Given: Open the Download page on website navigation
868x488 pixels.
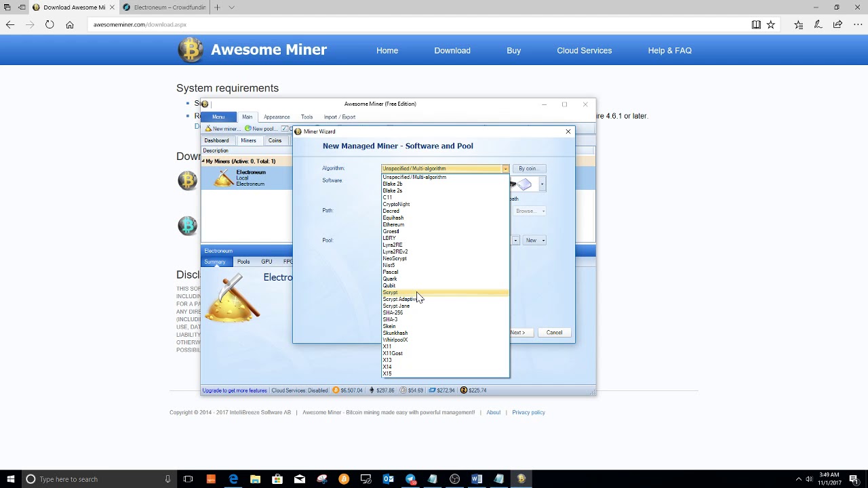Looking at the screenshot, I should tap(452, 51).
